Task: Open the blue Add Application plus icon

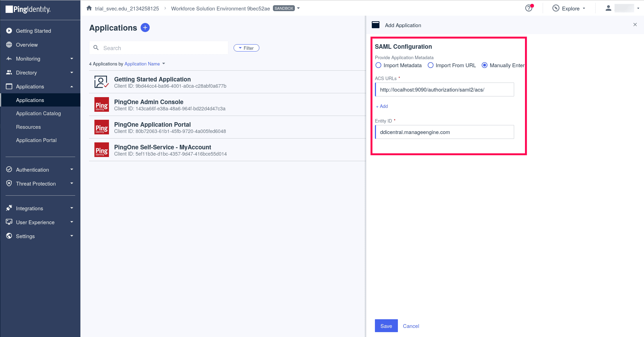Action: coord(145,28)
